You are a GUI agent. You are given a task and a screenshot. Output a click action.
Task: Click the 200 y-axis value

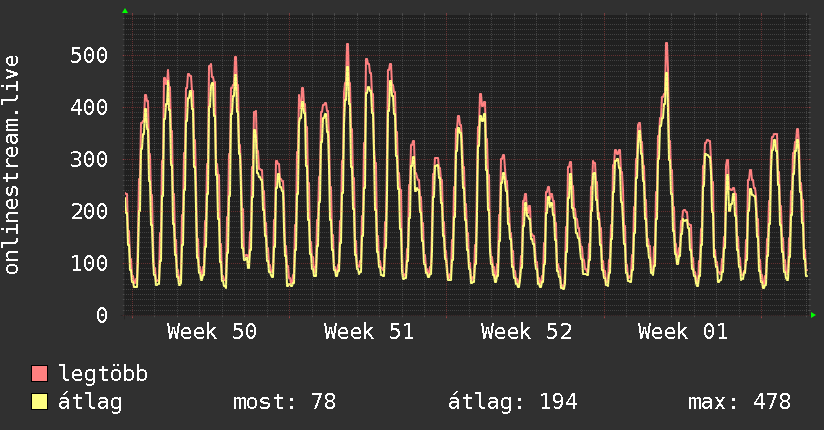[x=89, y=211]
